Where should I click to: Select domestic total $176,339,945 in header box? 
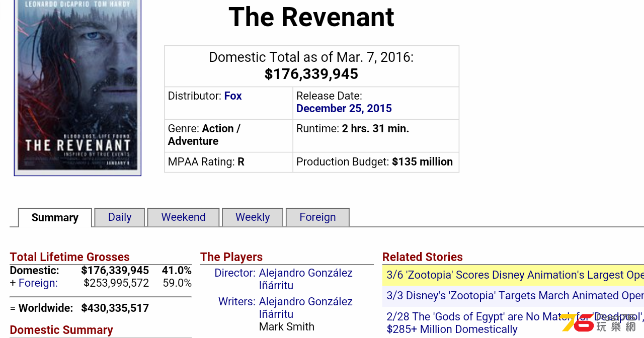311,74
